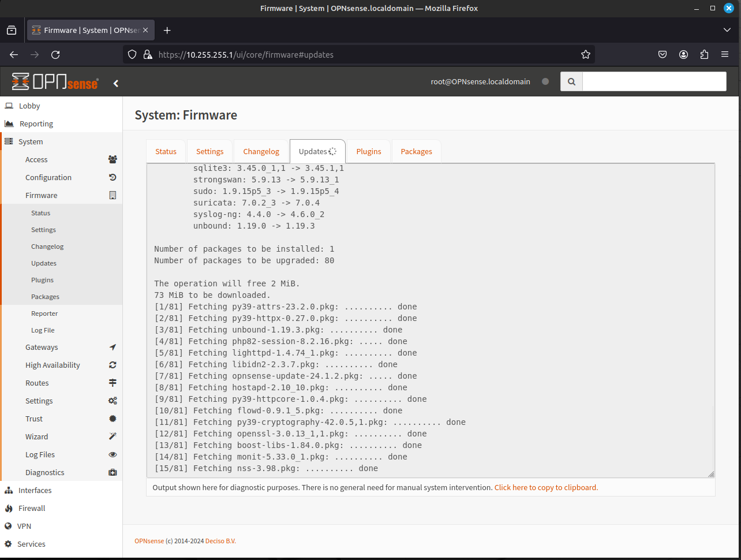The height and width of the screenshot is (560, 741).
Task: Click the Configuration history icon
Action: (113, 177)
